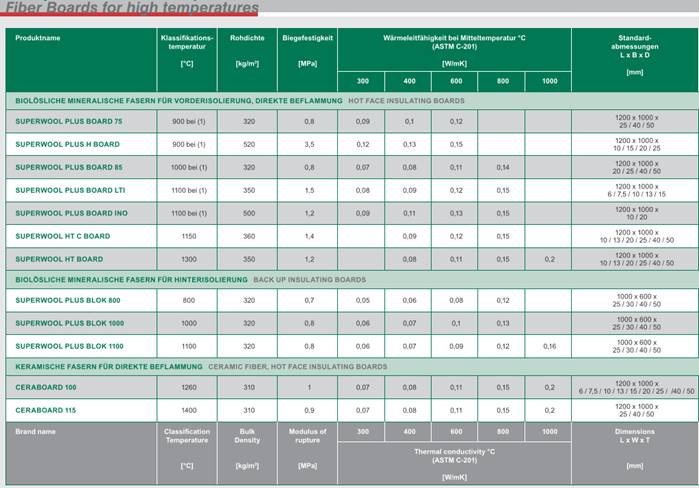The width and height of the screenshot is (699, 488).
Task: Select the 'SUPERWOOL HT C BOARD' row name
Action: tap(62, 236)
